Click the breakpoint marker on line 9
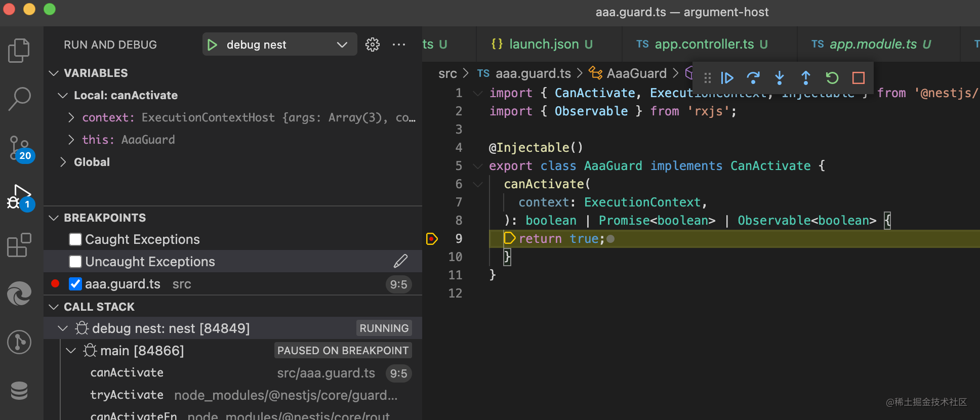Image resolution: width=980 pixels, height=420 pixels. [432, 239]
